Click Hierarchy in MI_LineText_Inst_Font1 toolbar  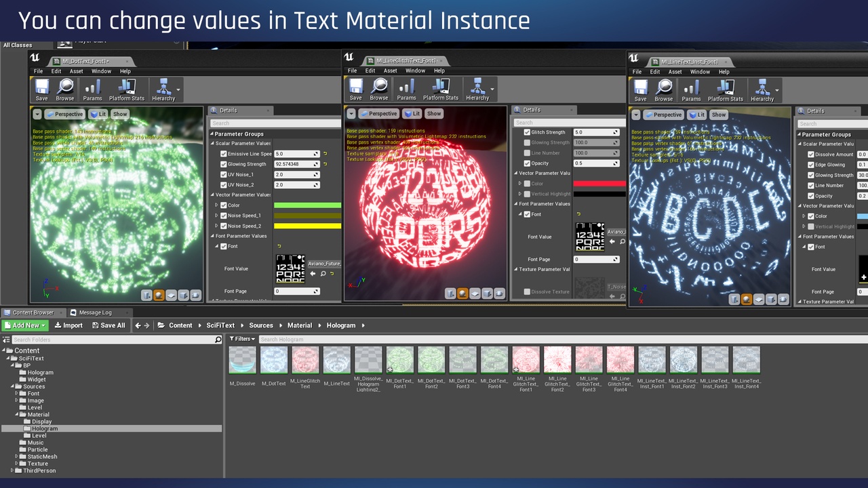[762, 90]
